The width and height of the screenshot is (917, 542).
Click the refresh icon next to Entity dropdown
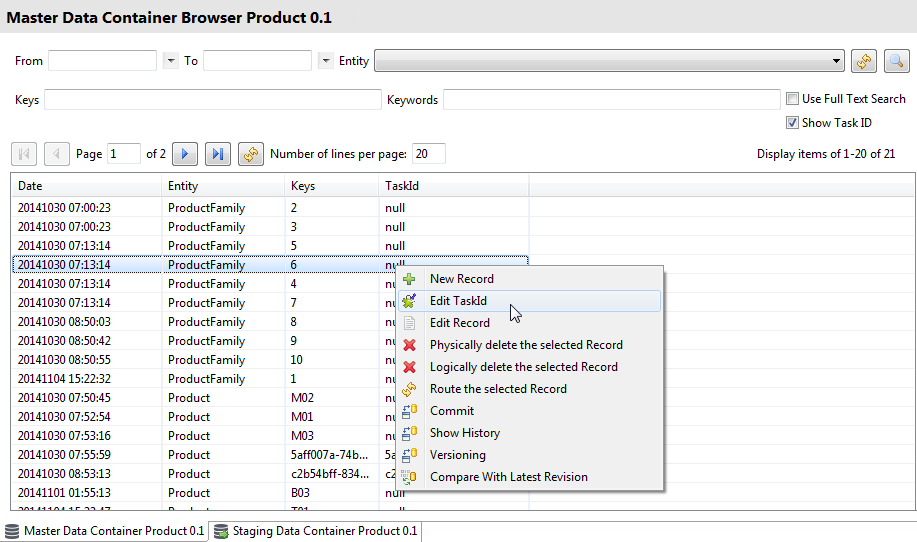(x=863, y=61)
